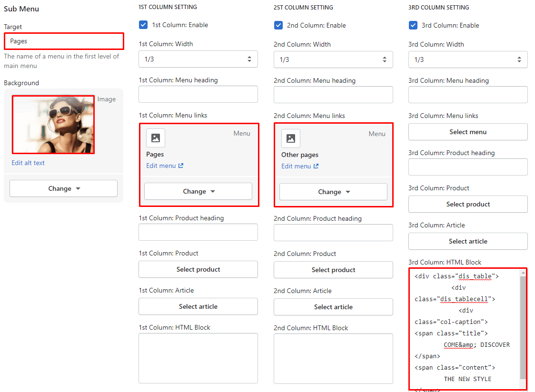
Task: Click the 'Other pages' menu name text
Action: 300,155
